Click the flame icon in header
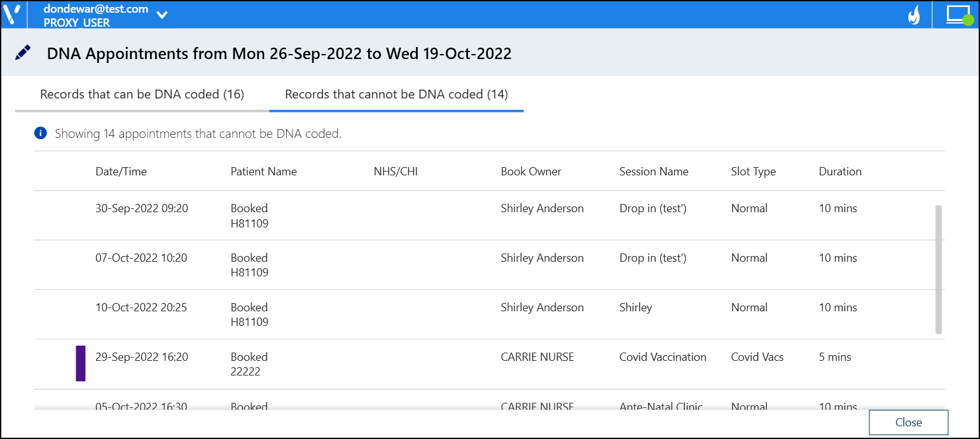 [x=913, y=15]
